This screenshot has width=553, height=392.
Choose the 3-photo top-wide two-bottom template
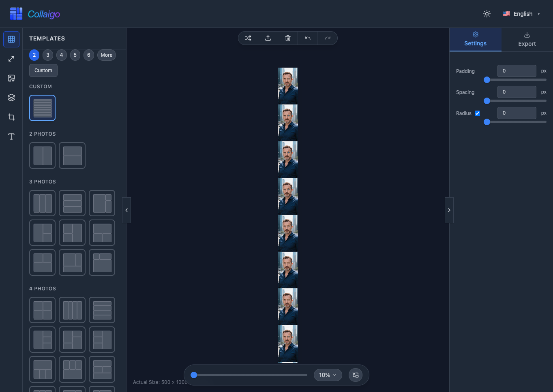[102, 233]
